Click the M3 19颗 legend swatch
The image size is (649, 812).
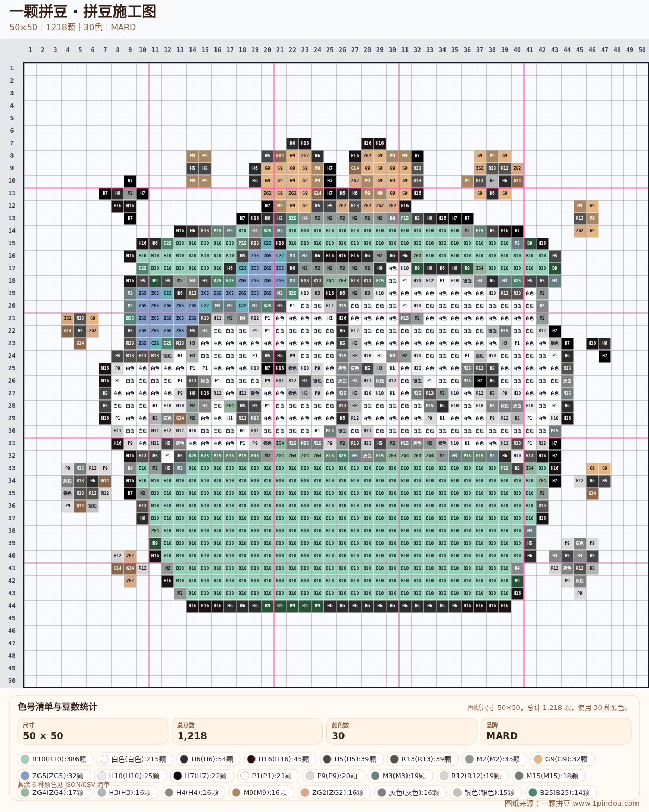[401, 776]
